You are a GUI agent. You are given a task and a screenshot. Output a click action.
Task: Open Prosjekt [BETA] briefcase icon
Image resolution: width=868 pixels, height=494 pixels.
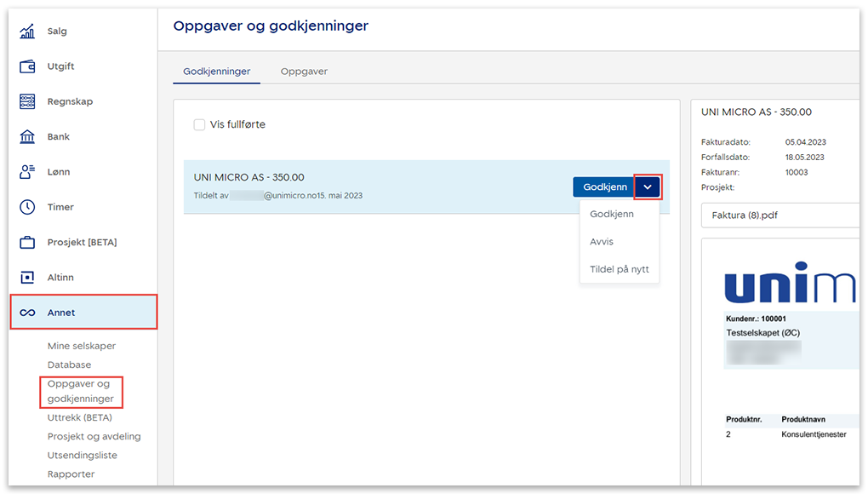tap(27, 243)
